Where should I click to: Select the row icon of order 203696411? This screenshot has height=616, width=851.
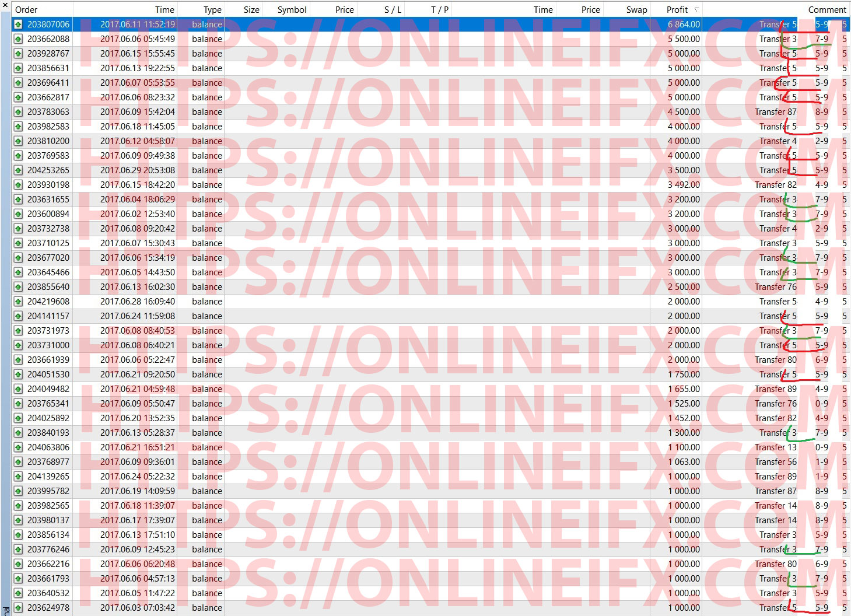click(19, 83)
